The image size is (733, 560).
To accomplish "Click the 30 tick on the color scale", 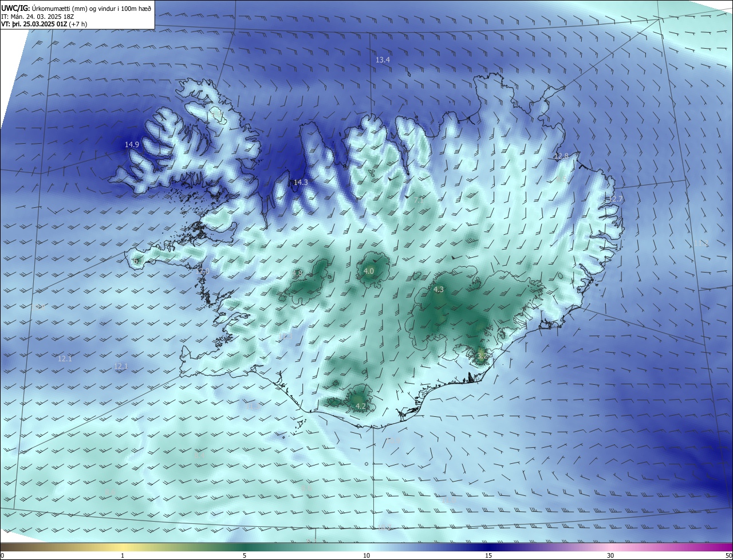I will tap(610, 555).
